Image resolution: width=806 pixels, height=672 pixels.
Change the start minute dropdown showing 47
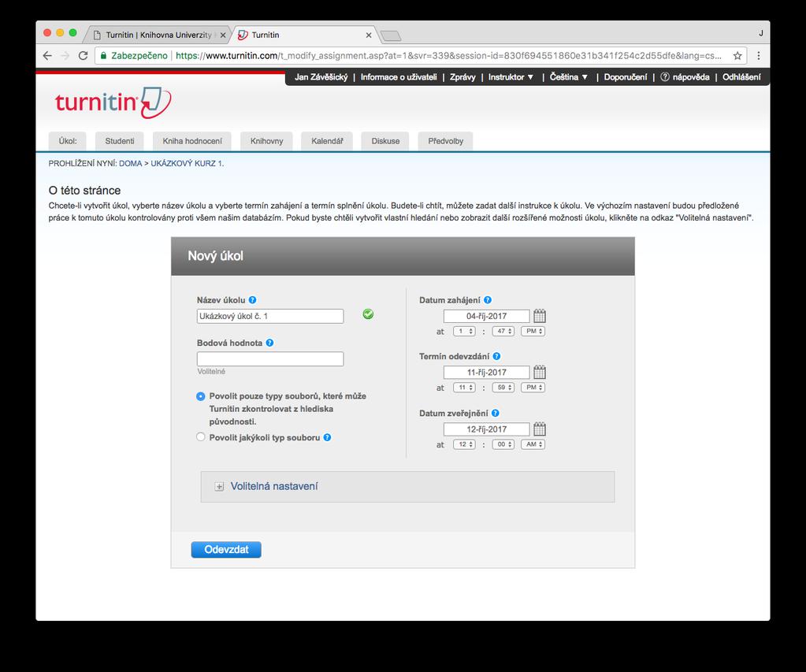503,331
